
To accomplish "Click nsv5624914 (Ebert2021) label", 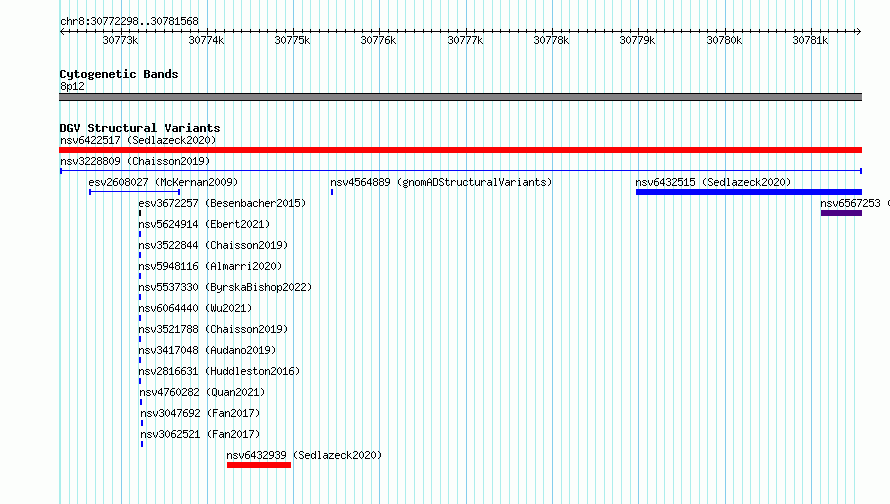I will [204, 224].
